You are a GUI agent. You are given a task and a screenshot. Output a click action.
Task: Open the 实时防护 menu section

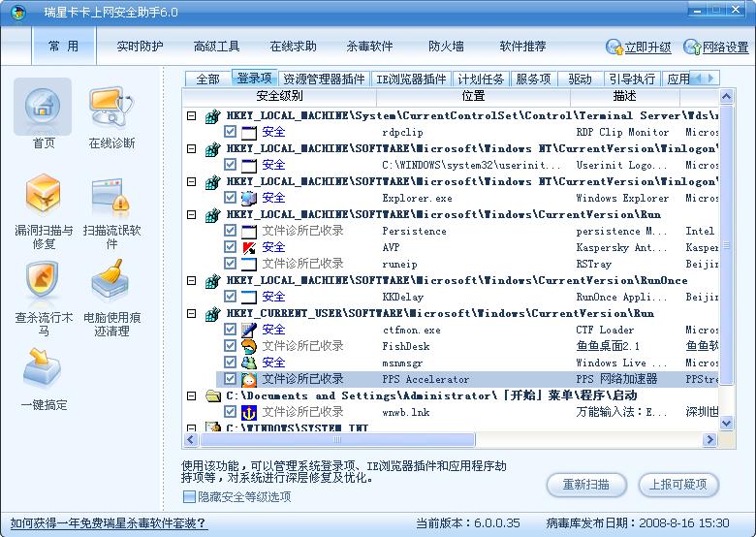pos(140,47)
